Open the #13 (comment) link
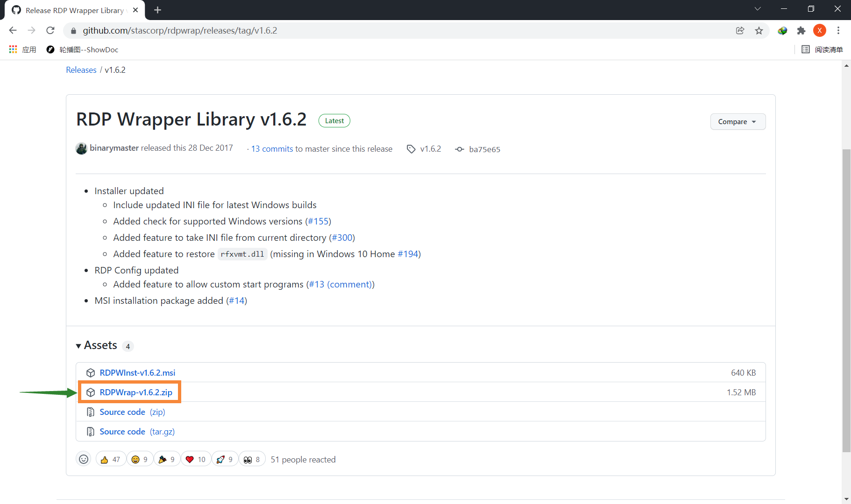The image size is (851, 504). tap(340, 284)
